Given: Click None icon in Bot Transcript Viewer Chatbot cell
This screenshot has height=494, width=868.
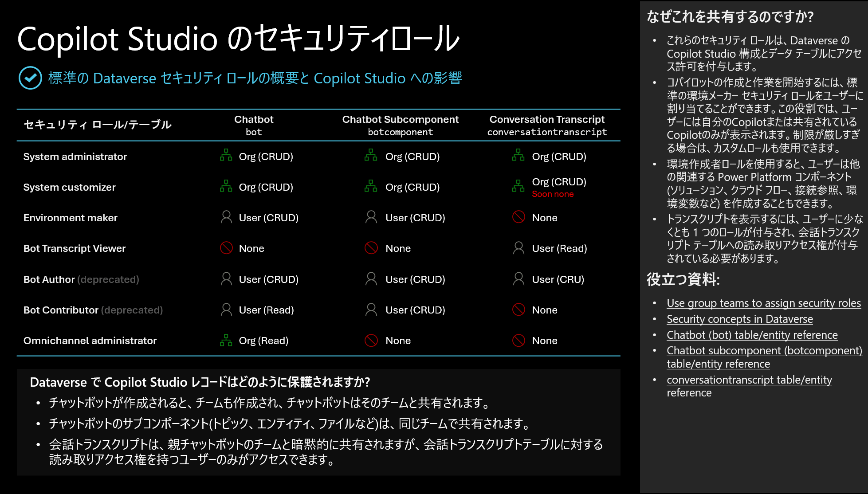Looking at the screenshot, I should pyautogui.click(x=226, y=248).
